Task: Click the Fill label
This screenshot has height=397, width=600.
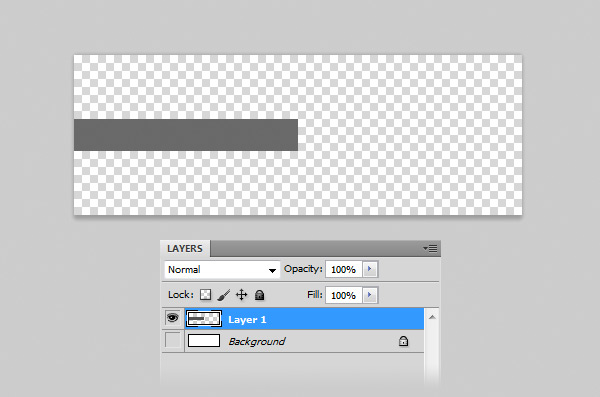Action: click(x=315, y=295)
